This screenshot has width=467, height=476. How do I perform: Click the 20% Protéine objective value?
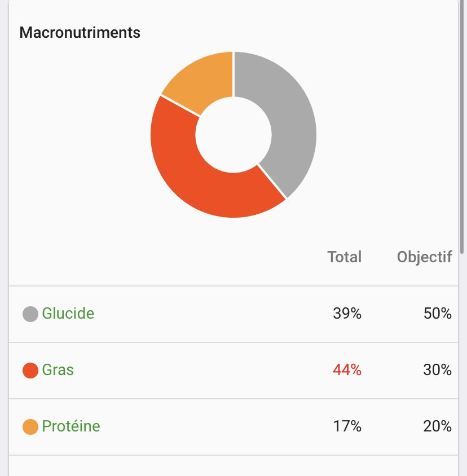[437, 426]
